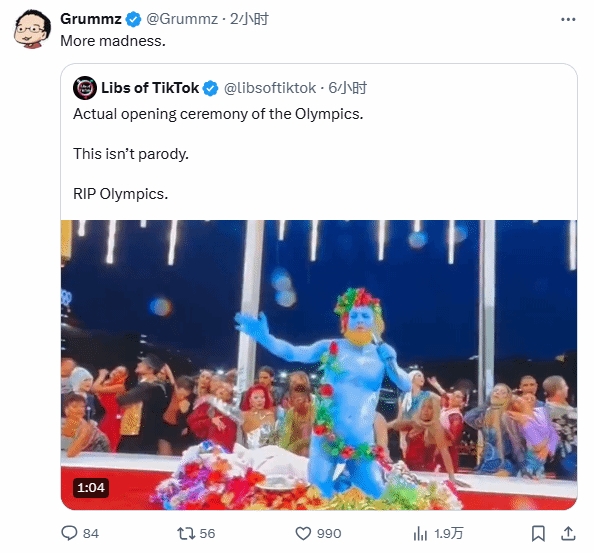
Task: Bookmark this post
Action: point(538,534)
